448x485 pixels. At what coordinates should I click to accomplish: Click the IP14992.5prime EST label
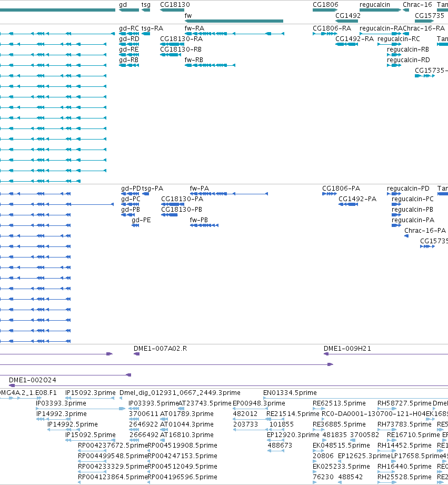point(73,424)
